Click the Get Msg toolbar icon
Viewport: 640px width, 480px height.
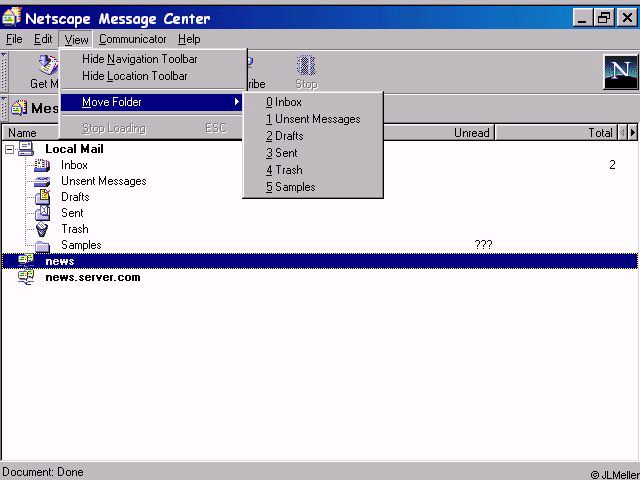point(48,65)
